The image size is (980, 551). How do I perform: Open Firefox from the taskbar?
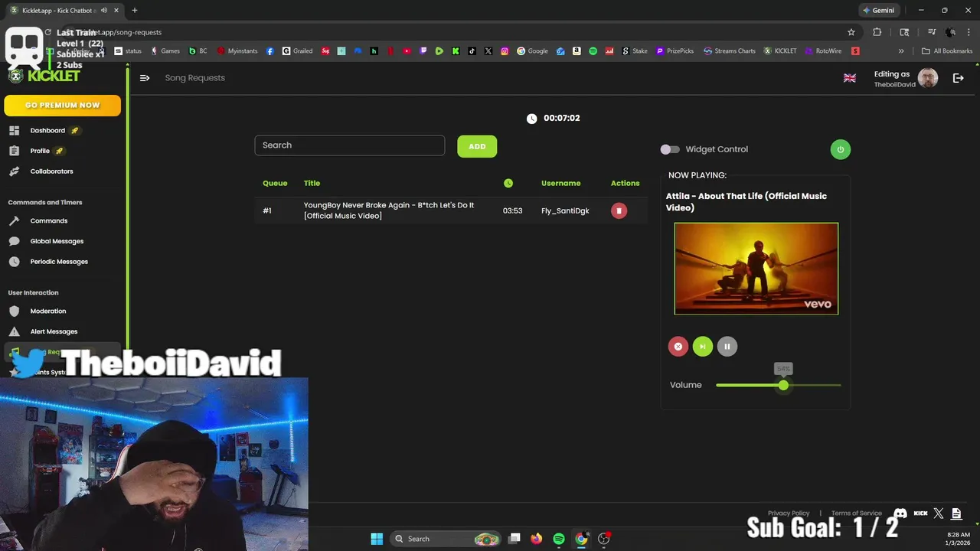(x=537, y=539)
